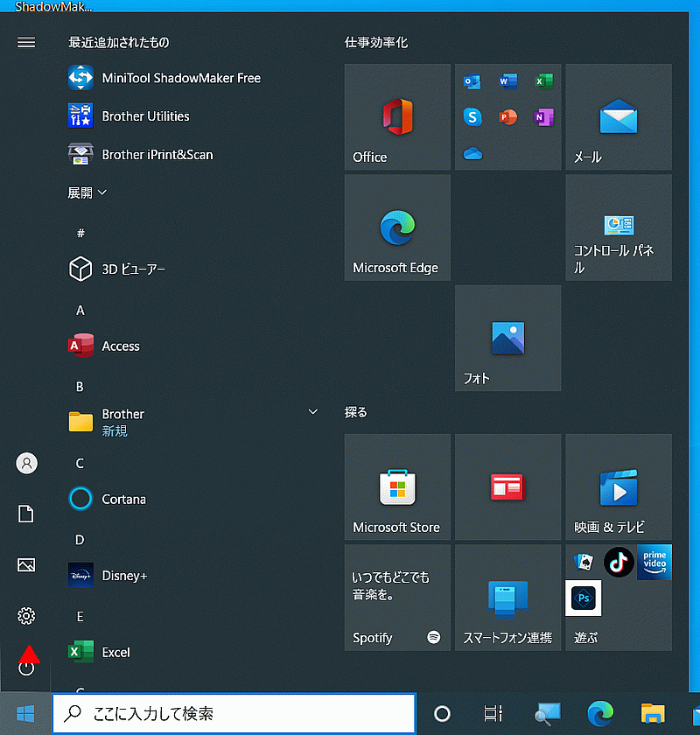Screen dimensions: 700x735
Task: Click the D letter header
Action: [x=80, y=540]
